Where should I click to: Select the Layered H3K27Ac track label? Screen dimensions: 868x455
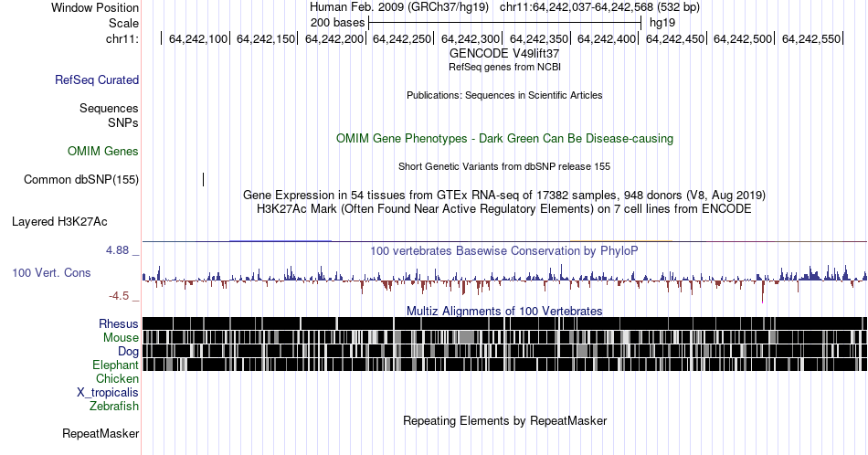tap(59, 222)
